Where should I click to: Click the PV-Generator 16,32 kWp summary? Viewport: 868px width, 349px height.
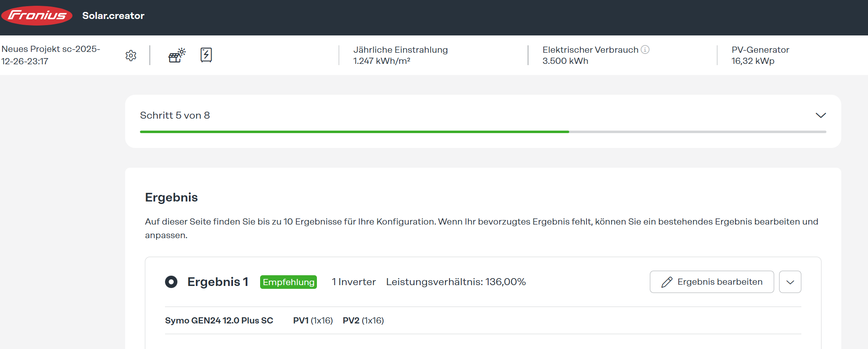[753, 61]
